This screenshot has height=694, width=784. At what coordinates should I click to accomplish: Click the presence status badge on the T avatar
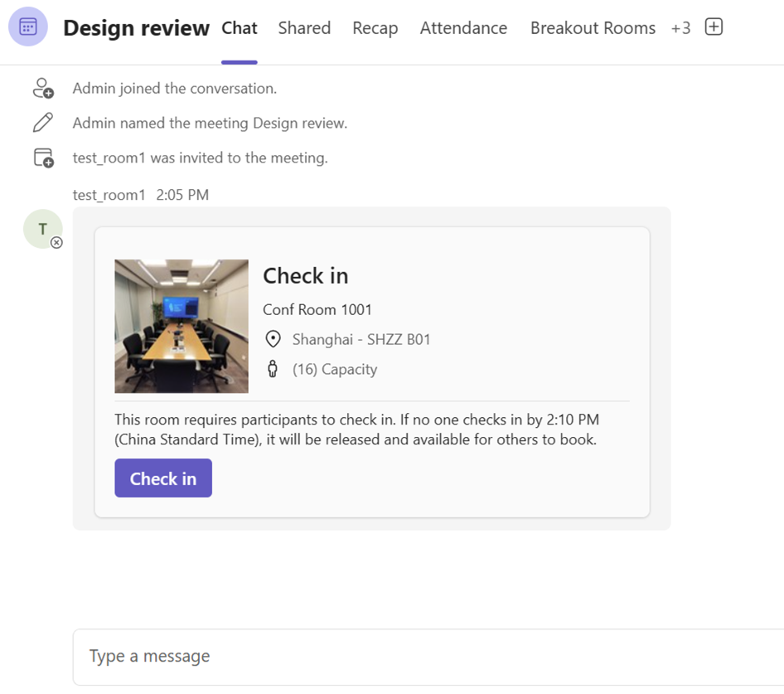pyautogui.click(x=56, y=243)
